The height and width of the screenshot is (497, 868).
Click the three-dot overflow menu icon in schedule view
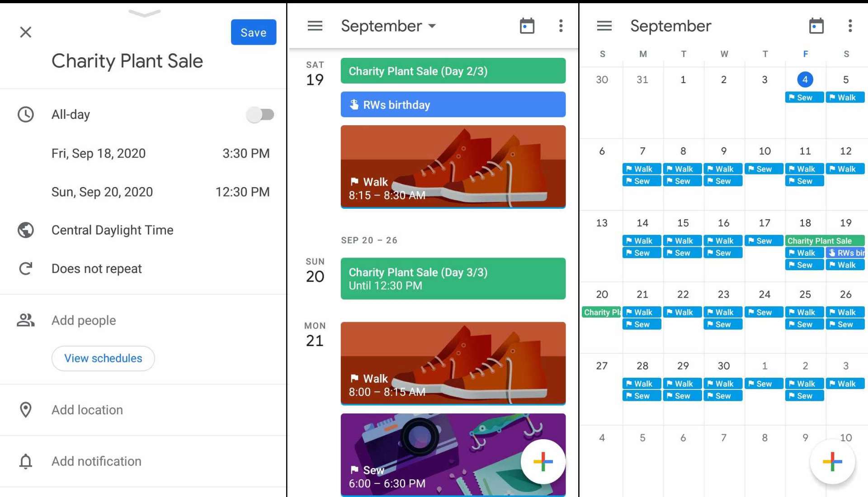point(560,26)
